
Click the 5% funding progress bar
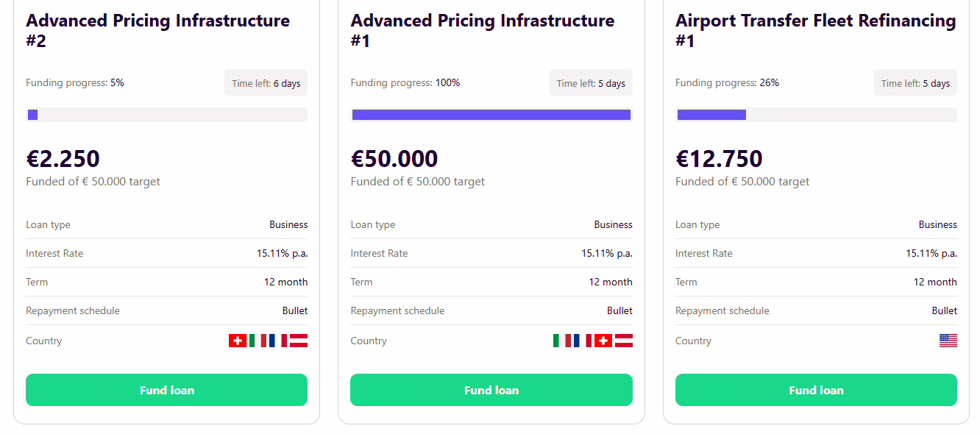tap(166, 115)
